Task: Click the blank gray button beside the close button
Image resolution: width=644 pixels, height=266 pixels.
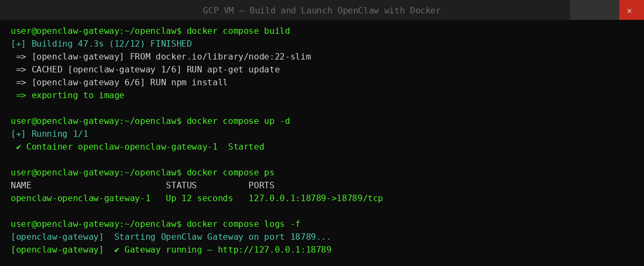Action: [x=594, y=10]
